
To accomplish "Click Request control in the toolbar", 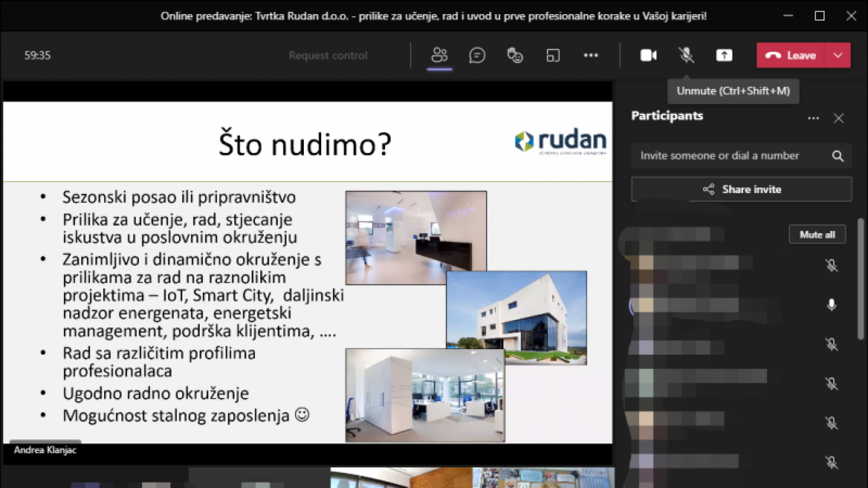I will pos(328,56).
